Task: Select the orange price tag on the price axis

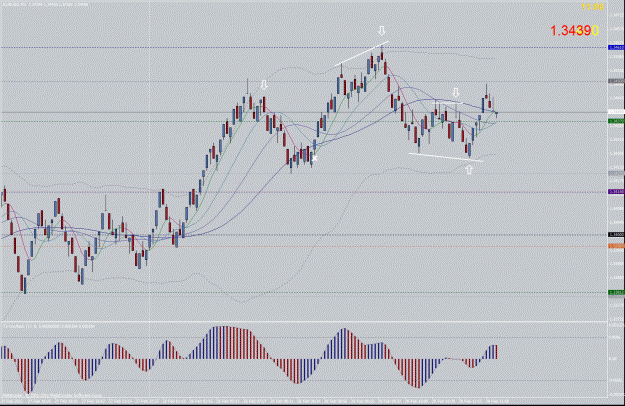Action: [616, 246]
